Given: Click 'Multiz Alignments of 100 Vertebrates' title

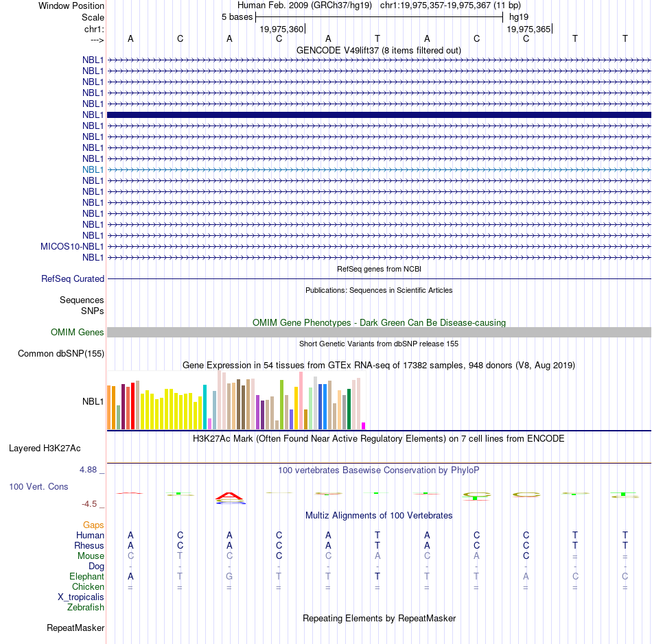Looking at the screenshot, I should pyautogui.click(x=379, y=515).
